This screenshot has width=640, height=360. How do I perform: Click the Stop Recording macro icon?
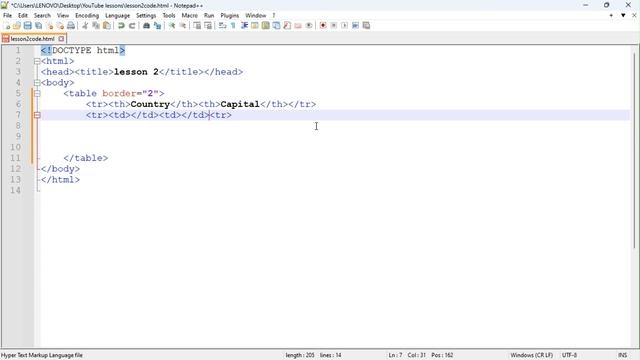click(333, 26)
